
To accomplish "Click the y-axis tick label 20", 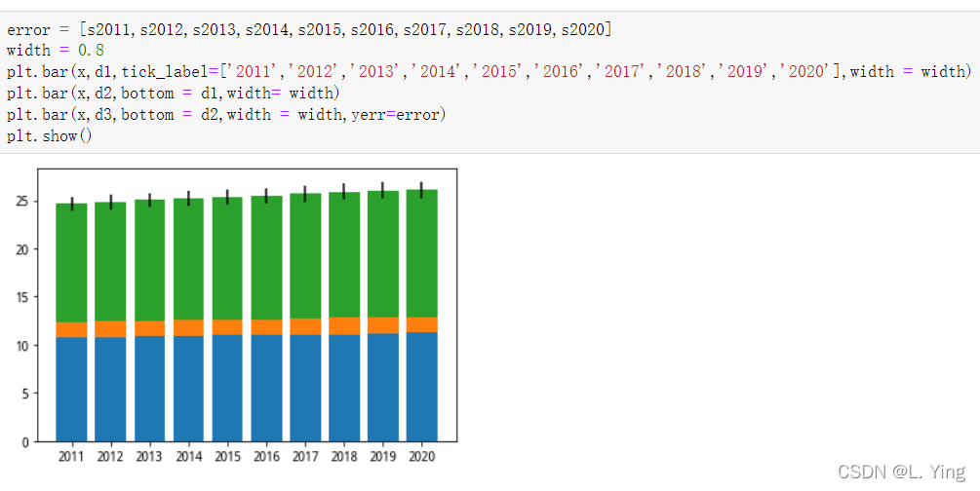I will click(21, 249).
